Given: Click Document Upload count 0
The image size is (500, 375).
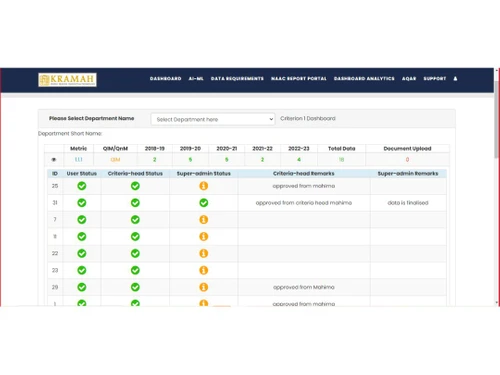Looking at the screenshot, I should (x=407, y=160).
